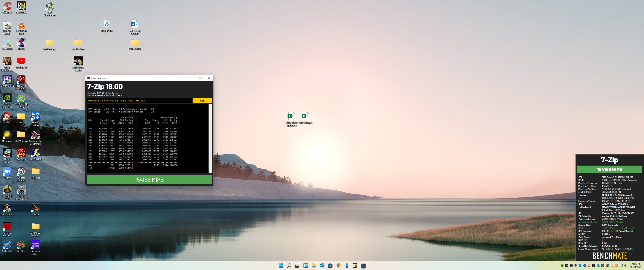Select the ZenTiming folder on the desktop
This screenshot has height=270, width=644.
coord(49,45)
